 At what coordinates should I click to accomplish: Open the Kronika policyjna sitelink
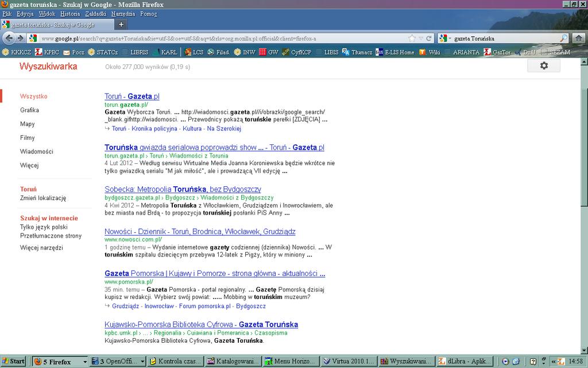click(x=154, y=128)
